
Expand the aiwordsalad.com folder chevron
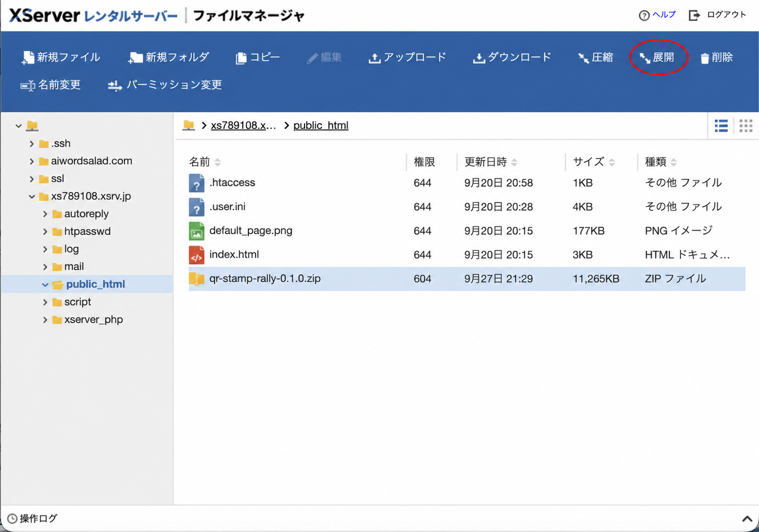pos(31,162)
